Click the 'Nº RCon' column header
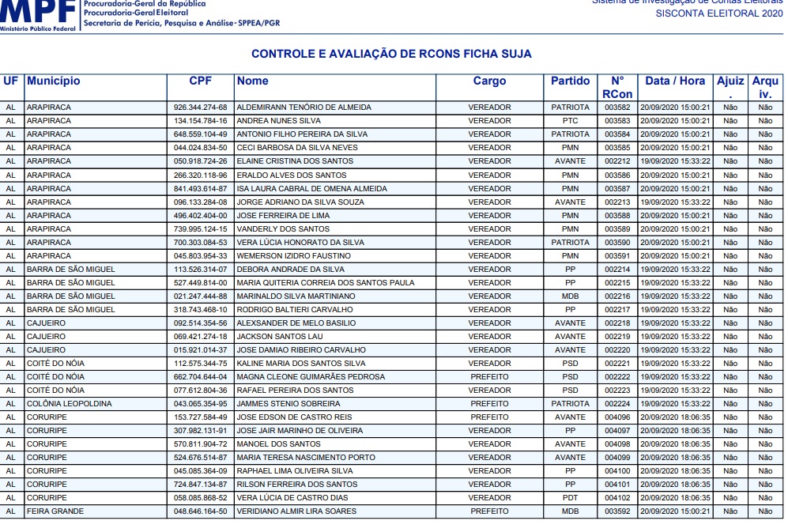 (x=617, y=88)
